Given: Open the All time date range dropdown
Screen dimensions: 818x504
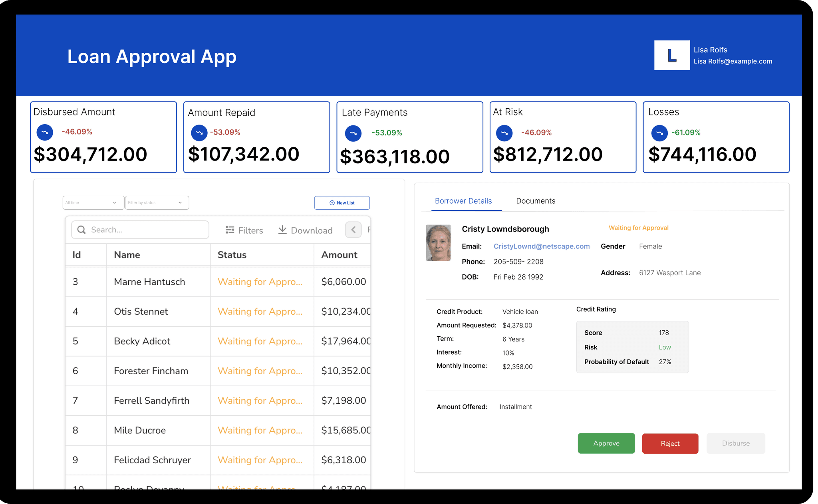Looking at the screenshot, I should pyautogui.click(x=93, y=202).
